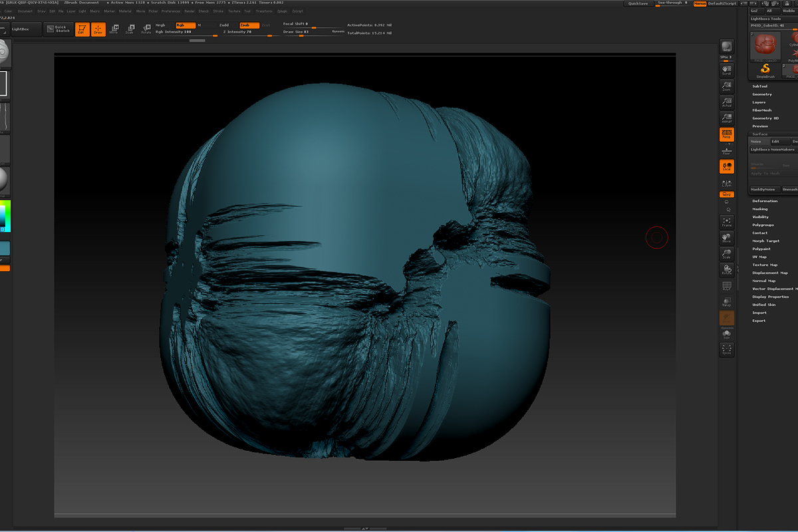Image resolution: width=798 pixels, height=532 pixels.
Task: Toggle the Floor grid display
Action: (726, 150)
